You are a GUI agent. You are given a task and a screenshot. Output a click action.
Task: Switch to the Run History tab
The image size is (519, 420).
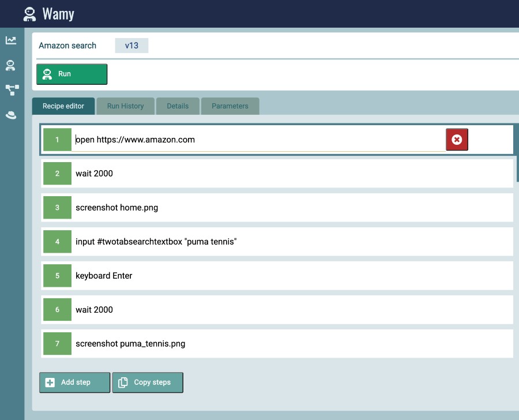pos(125,106)
